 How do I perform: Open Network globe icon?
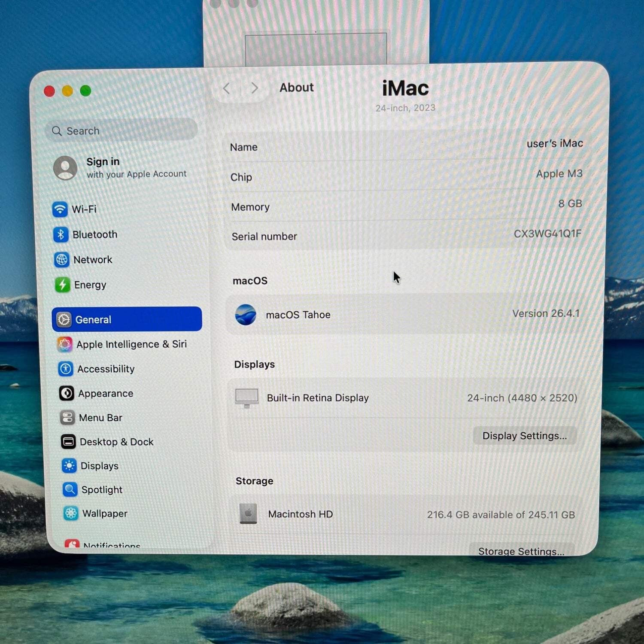coord(62,259)
